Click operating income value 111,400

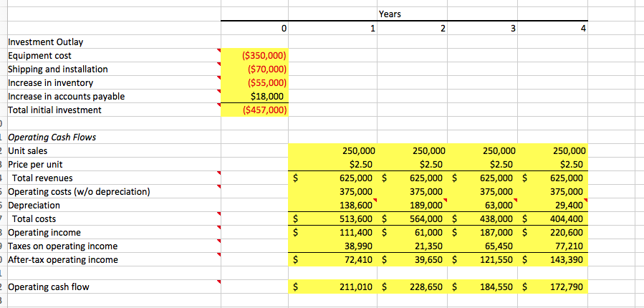[357, 233]
